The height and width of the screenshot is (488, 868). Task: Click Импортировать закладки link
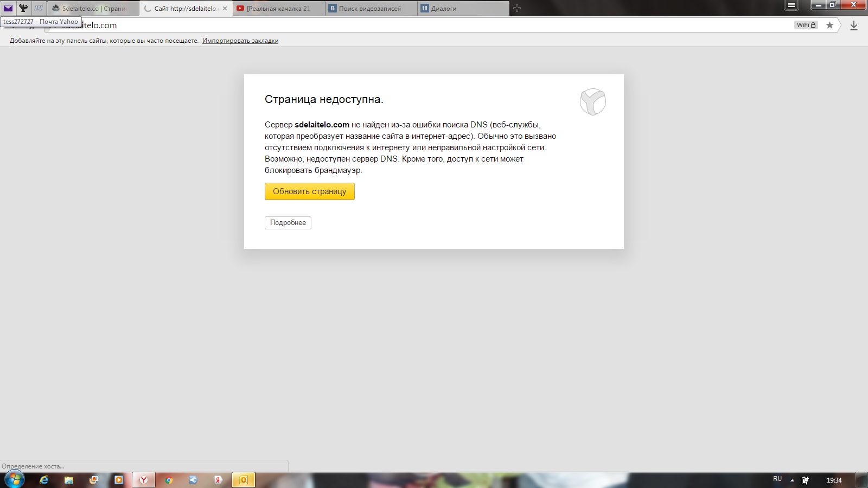pos(240,41)
